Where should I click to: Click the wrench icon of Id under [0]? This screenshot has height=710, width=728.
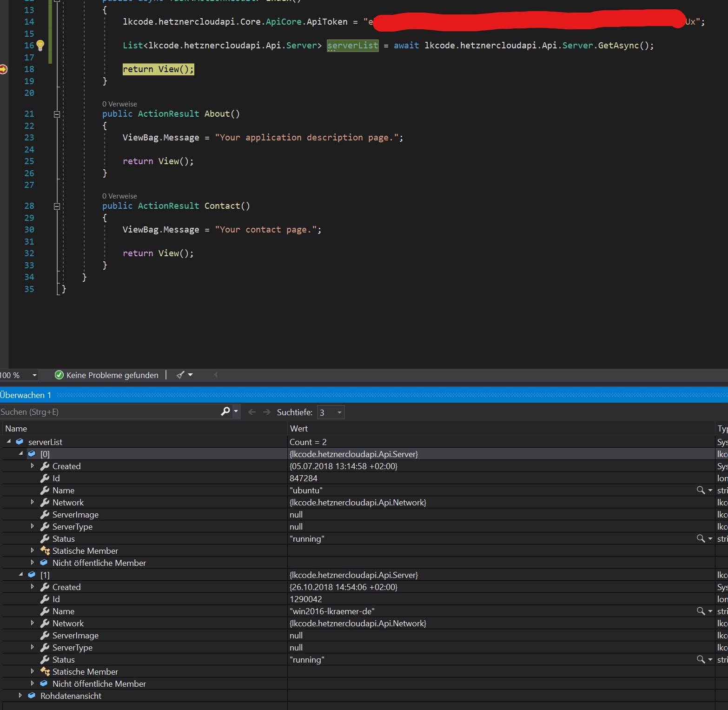[45, 478]
